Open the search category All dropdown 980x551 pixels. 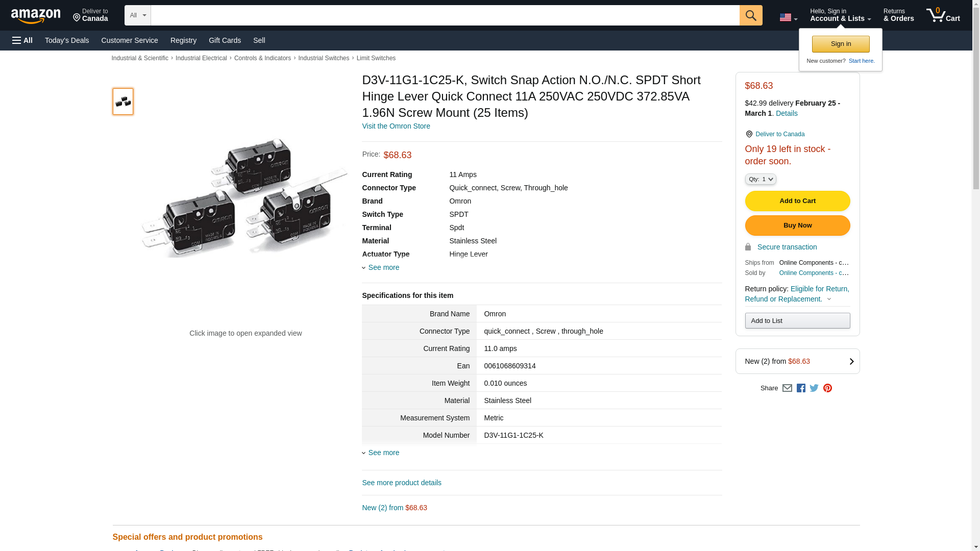point(137,15)
